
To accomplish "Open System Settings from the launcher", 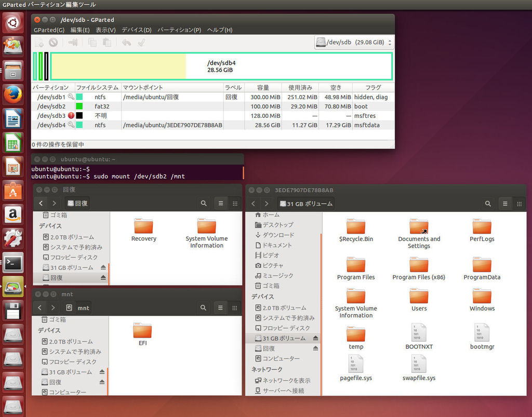I will [x=13, y=238].
